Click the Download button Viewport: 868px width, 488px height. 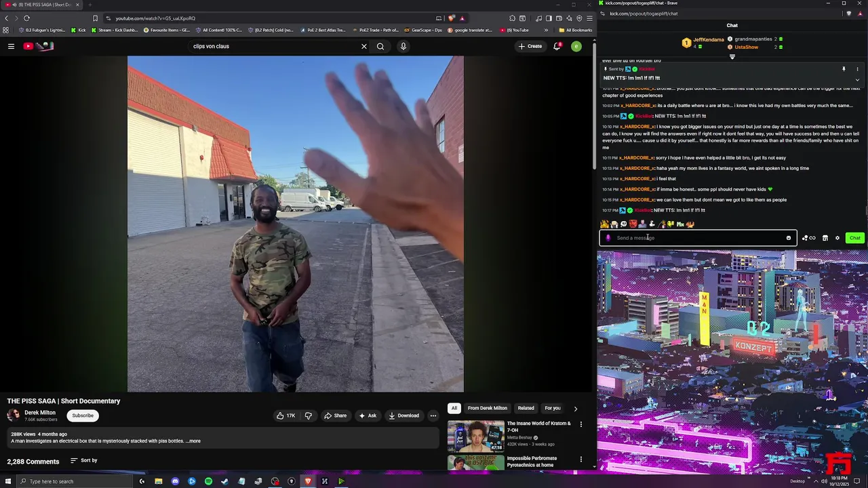pyautogui.click(x=403, y=415)
